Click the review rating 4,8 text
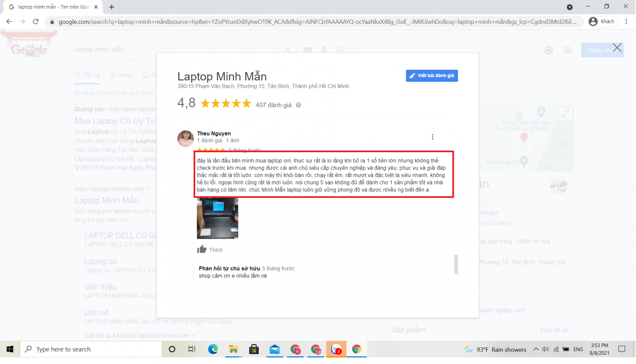Viewport: 636px width, 364px height. click(186, 103)
